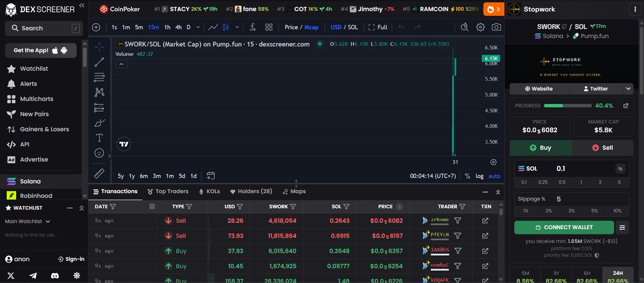Click the Sign-in link

[71, 259]
